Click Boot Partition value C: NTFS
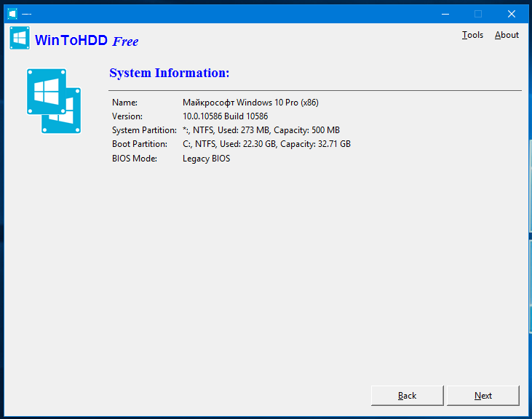Image resolution: width=532 pixels, height=419 pixels. [x=266, y=144]
